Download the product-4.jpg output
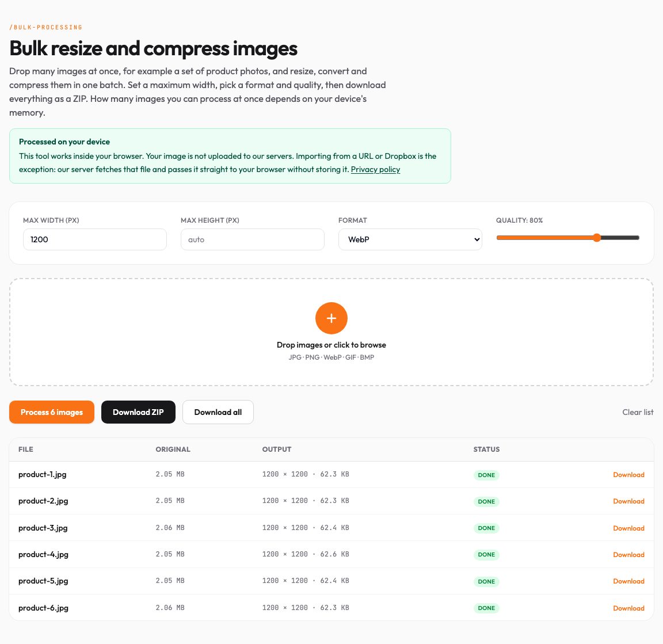 pos(628,554)
